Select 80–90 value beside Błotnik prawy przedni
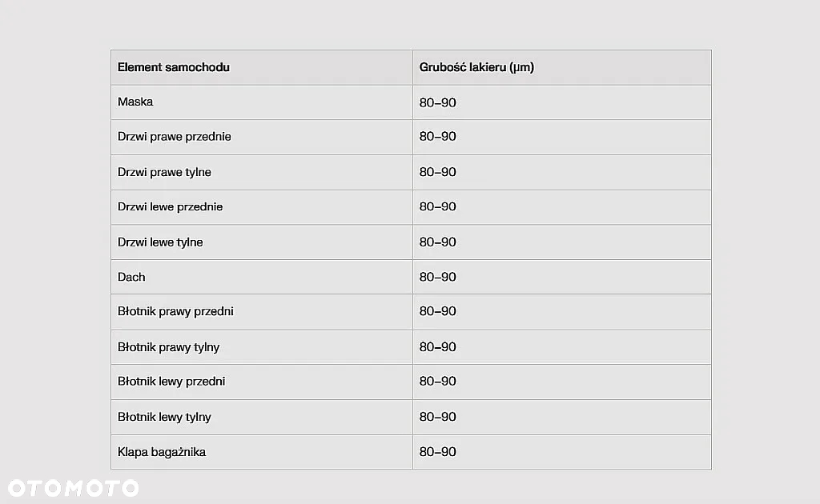The width and height of the screenshot is (820, 504). pyautogui.click(x=438, y=311)
